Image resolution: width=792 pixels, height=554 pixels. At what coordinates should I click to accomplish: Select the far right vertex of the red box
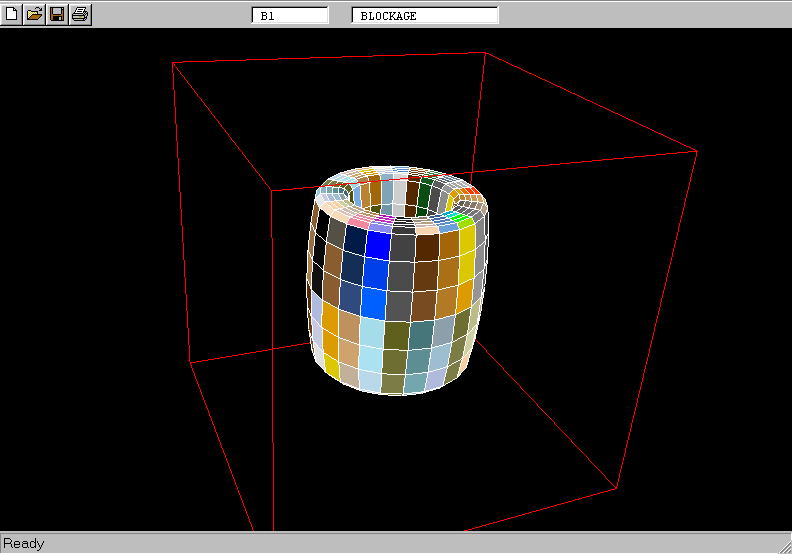(x=697, y=152)
